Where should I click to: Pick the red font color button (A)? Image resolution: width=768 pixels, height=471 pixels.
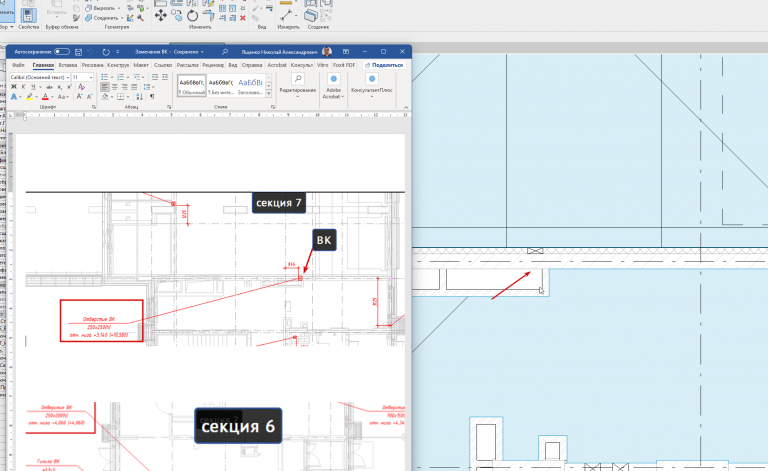[45, 96]
